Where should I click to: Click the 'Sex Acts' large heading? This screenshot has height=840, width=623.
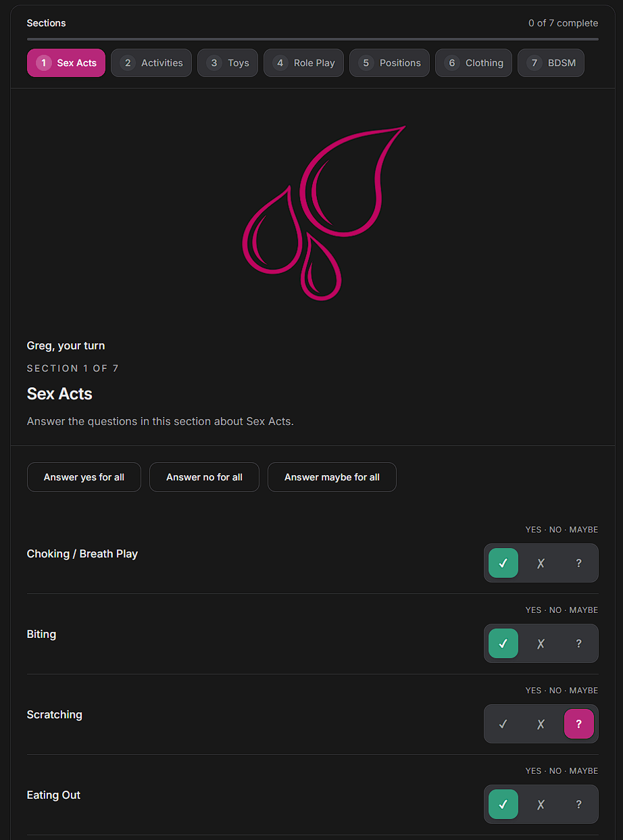(x=59, y=394)
